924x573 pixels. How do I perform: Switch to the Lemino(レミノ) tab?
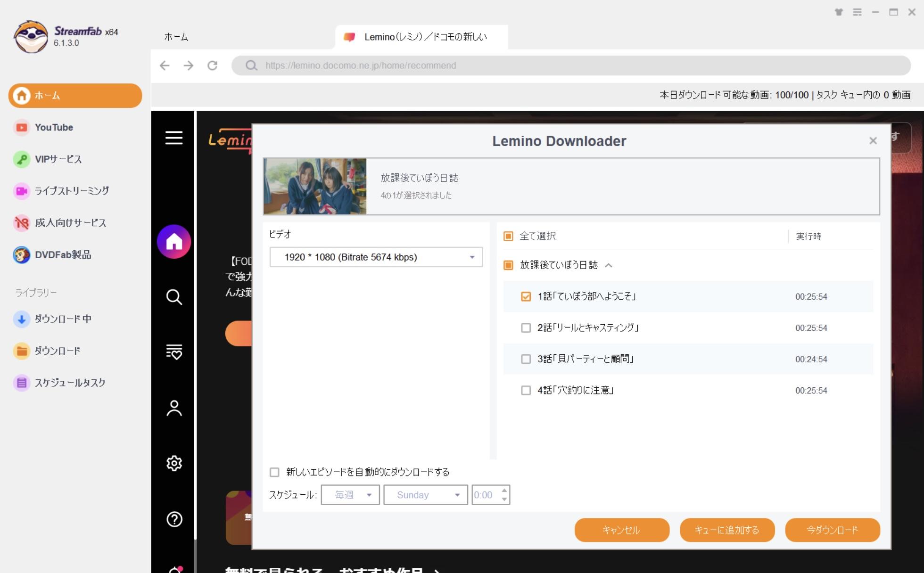click(421, 37)
